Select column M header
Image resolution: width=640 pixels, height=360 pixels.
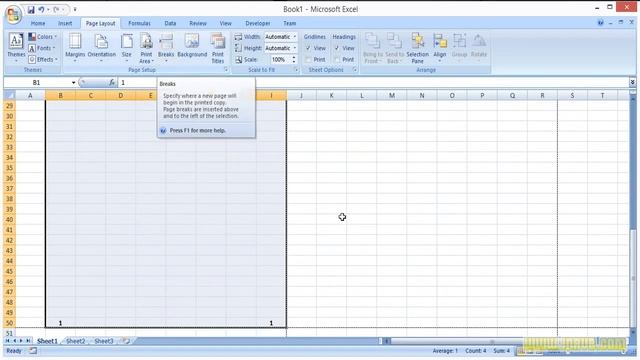point(392,96)
